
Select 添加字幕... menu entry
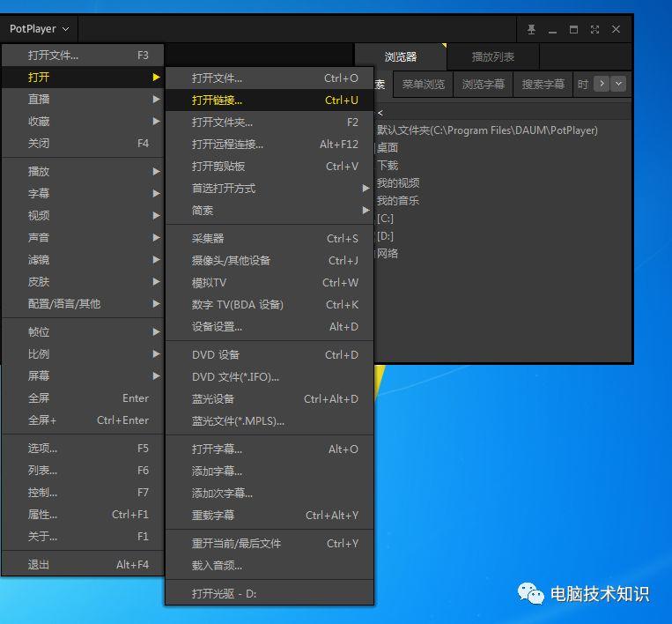pos(270,472)
